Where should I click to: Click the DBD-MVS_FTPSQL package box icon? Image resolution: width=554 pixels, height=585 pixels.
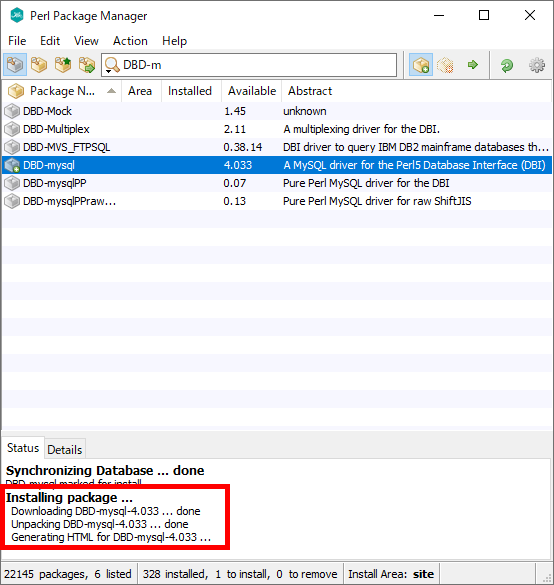pyautogui.click(x=12, y=147)
